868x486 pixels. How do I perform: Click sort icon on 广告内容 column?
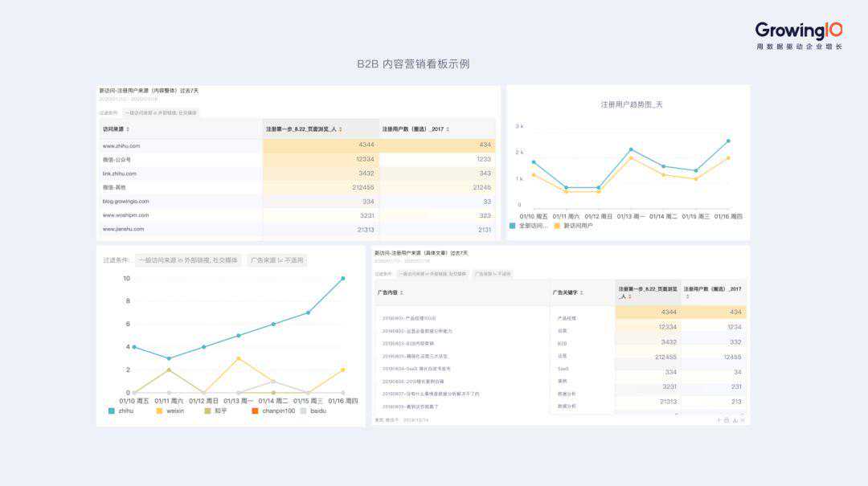402,293
